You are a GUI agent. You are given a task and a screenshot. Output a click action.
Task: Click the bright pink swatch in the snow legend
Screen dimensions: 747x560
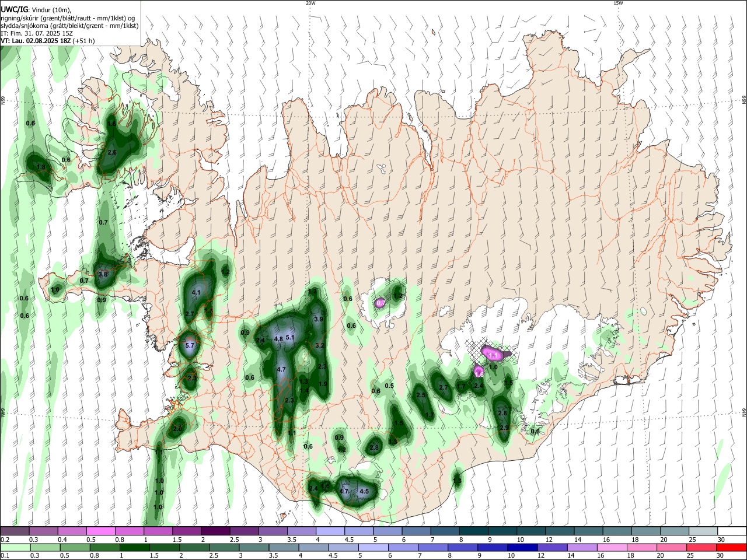(x=100, y=531)
